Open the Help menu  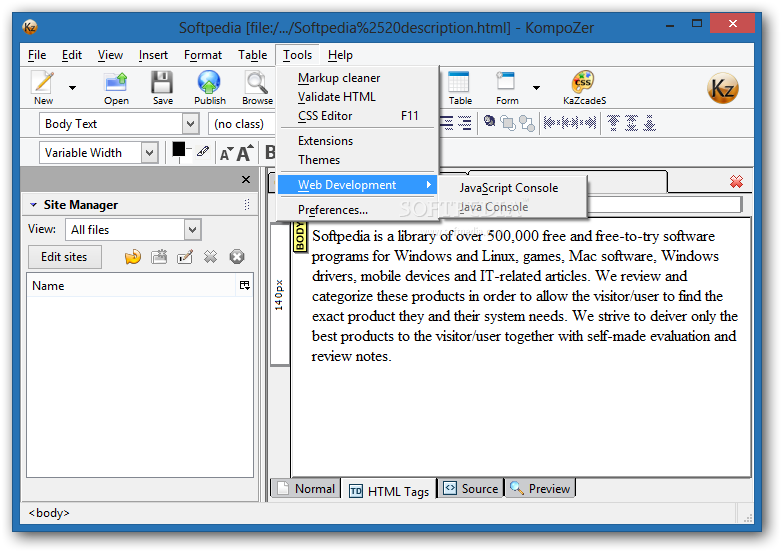[340, 55]
